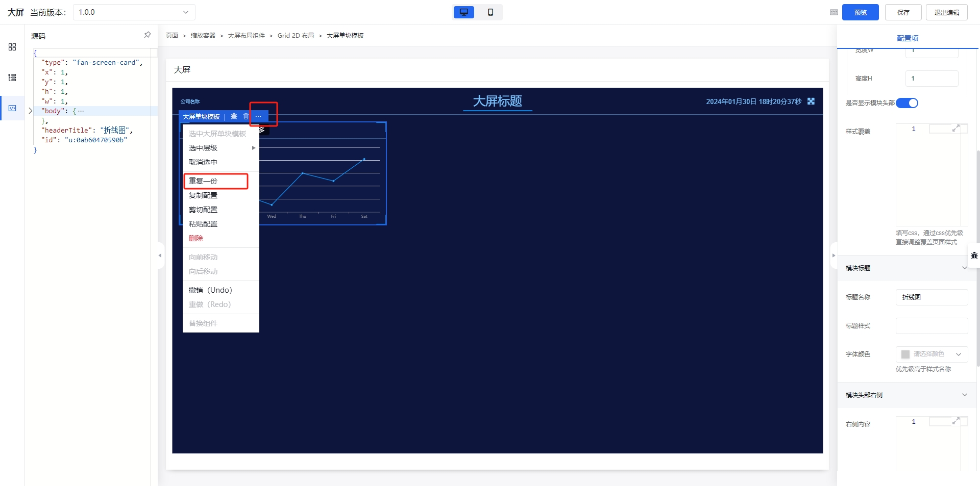The width and height of the screenshot is (980, 486).
Task: Click the floating bug icon at right edge
Action: pos(974,255)
